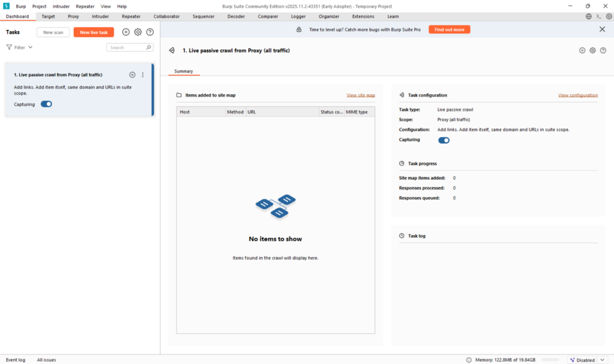Dismiss the Burp Suite Pro promo banner

coord(602,29)
